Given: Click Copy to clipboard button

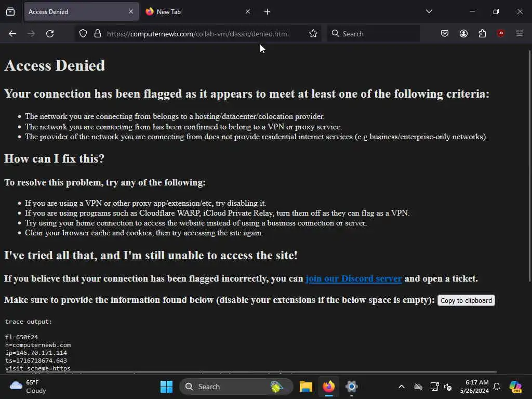Looking at the screenshot, I should 466,301.
